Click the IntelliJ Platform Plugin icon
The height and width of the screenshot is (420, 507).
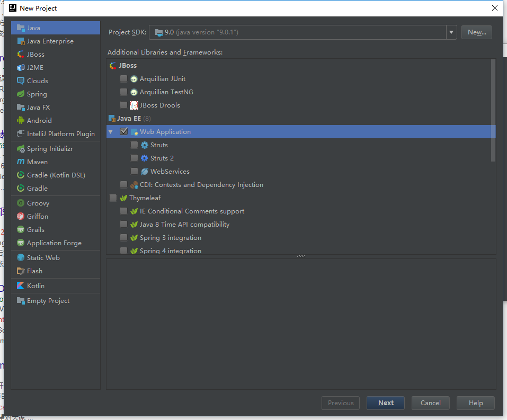(x=21, y=134)
